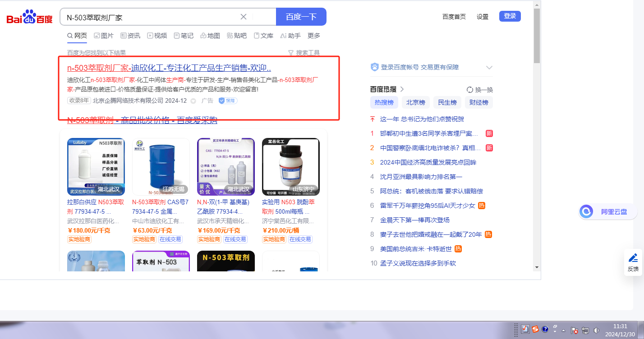Switch to the 图片 tab

(x=104, y=36)
